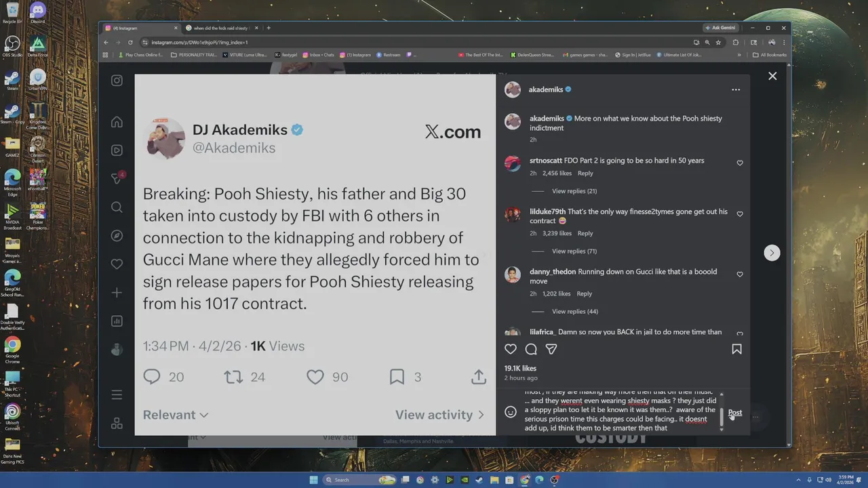The image size is (868, 488).
Task: Open the Explore compass icon in sidebar
Action: pyautogui.click(x=117, y=236)
